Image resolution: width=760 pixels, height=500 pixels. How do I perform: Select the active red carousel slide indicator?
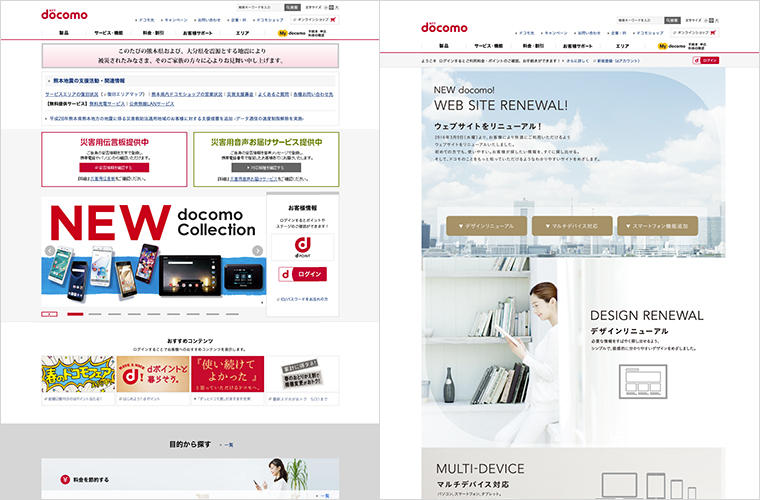pos(75,314)
